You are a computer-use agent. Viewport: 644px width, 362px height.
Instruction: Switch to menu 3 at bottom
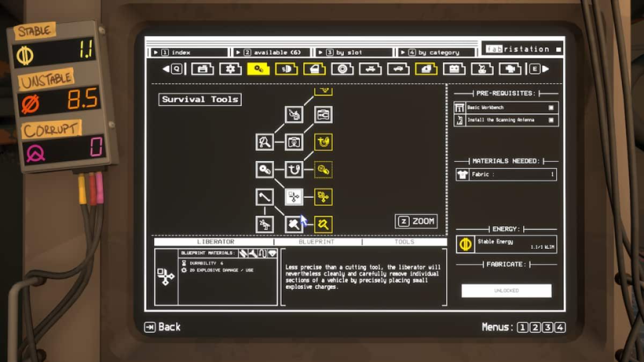tap(547, 327)
